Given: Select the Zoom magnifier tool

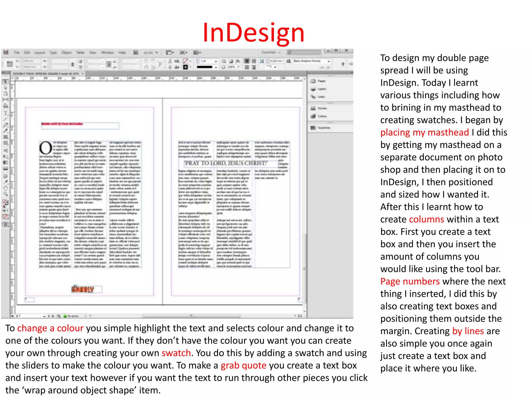Looking at the screenshot, I should (x=5, y=194).
